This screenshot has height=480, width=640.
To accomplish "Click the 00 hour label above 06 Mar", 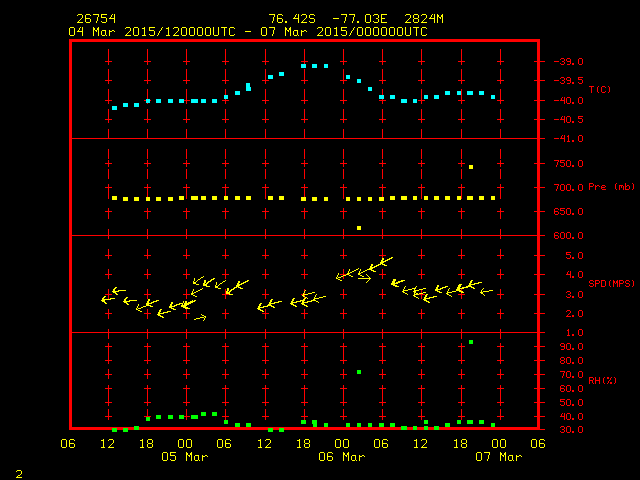I will click(342, 444).
